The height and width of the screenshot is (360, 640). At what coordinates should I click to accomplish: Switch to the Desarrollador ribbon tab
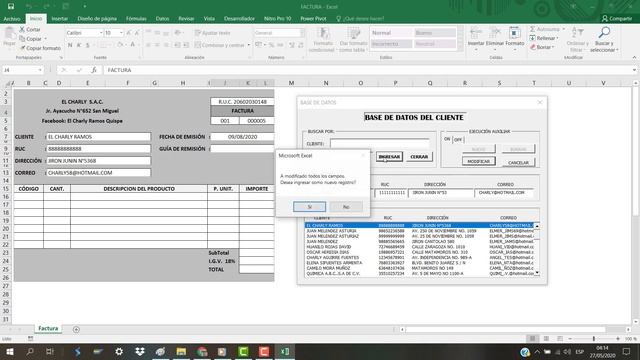tap(239, 19)
